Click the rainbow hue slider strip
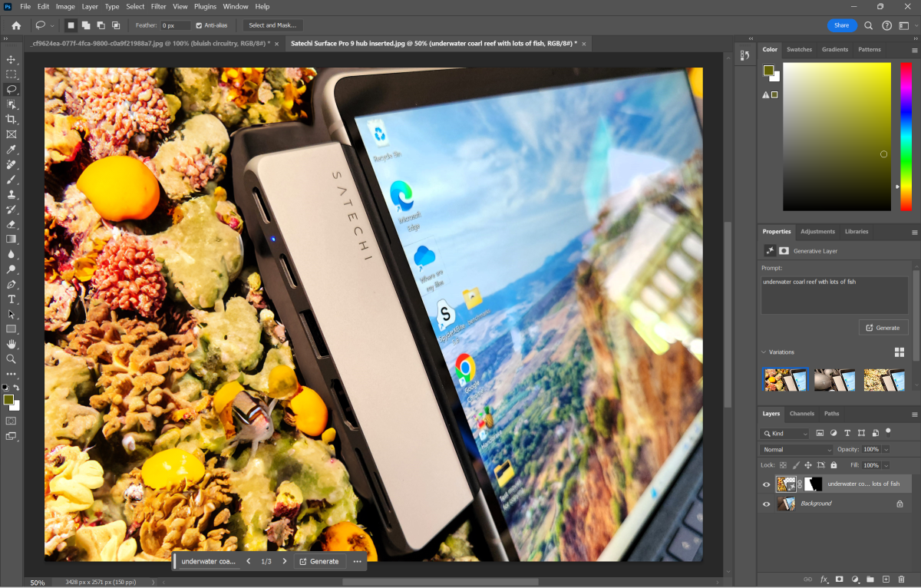 point(906,136)
